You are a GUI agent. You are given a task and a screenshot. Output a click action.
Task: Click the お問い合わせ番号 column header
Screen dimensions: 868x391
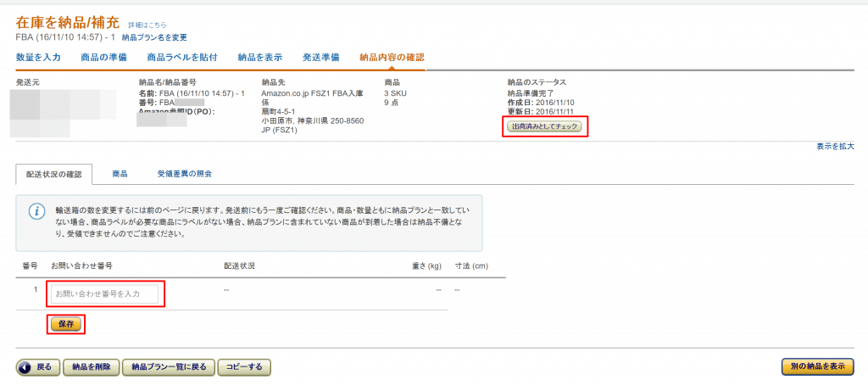point(82,265)
